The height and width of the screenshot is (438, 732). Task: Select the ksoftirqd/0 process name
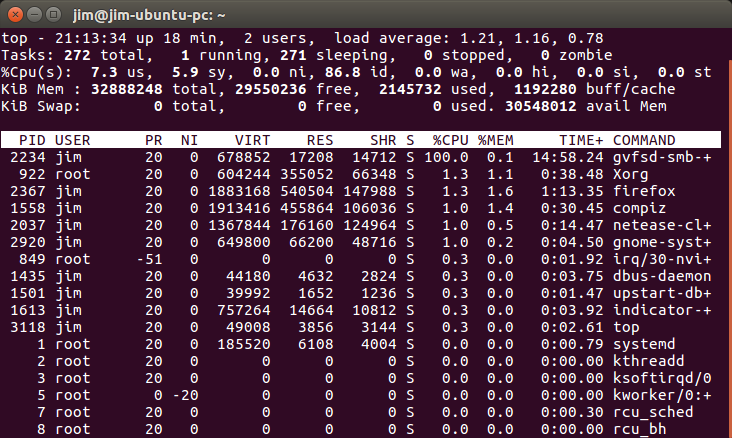click(x=662, y=378)
